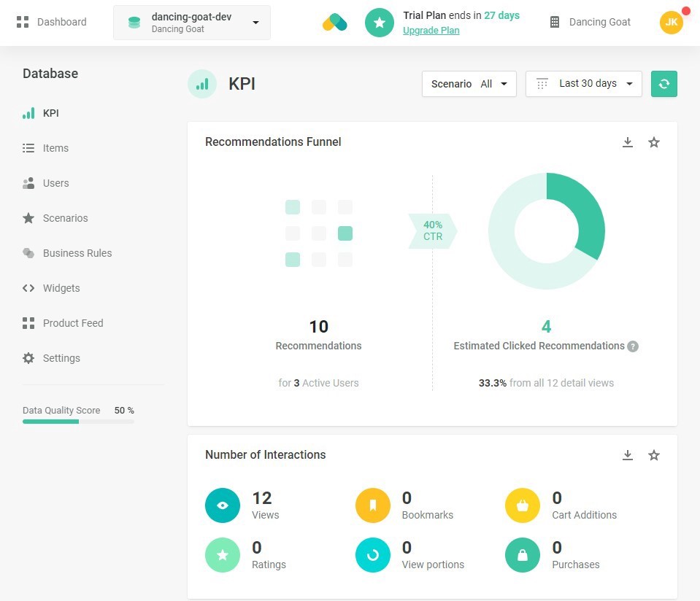Screen dimensions: 700x601
Task: Click the 'Purchases' label
Action: tap(576, 565)
